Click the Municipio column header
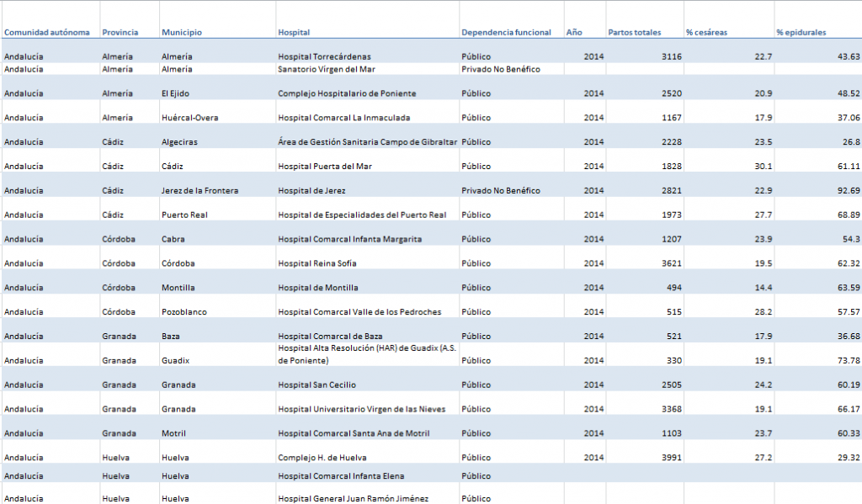Viewport: 862px width, 504px height. pos(182,33)
